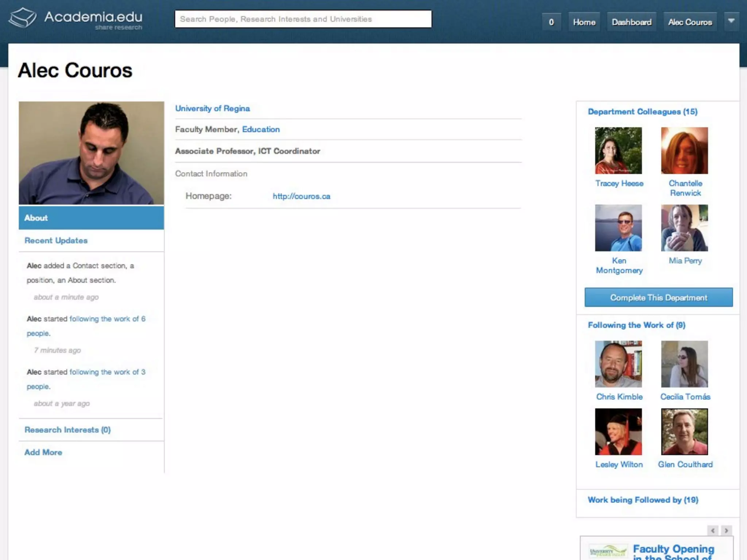This screenshot has height=560, width=747.
Task: Expand the Research Interests (0) section
Action: tap(67, 430)
